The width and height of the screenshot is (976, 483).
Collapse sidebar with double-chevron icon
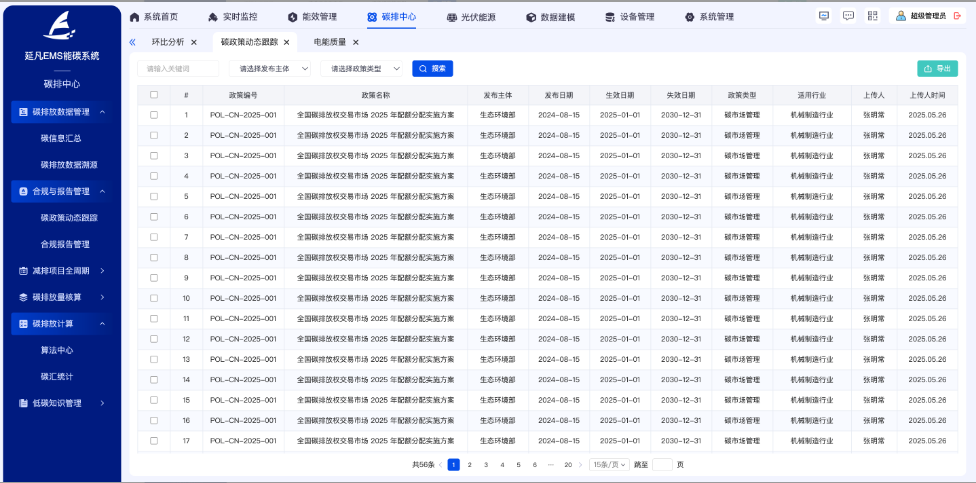[x=132, y=42]
